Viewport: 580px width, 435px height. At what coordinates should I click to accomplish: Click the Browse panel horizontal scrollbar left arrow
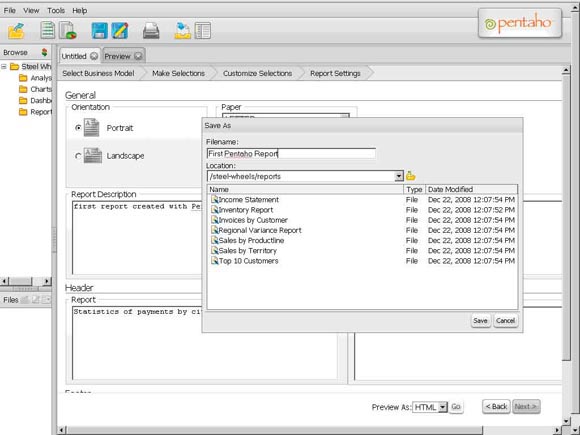click(4, 281)
